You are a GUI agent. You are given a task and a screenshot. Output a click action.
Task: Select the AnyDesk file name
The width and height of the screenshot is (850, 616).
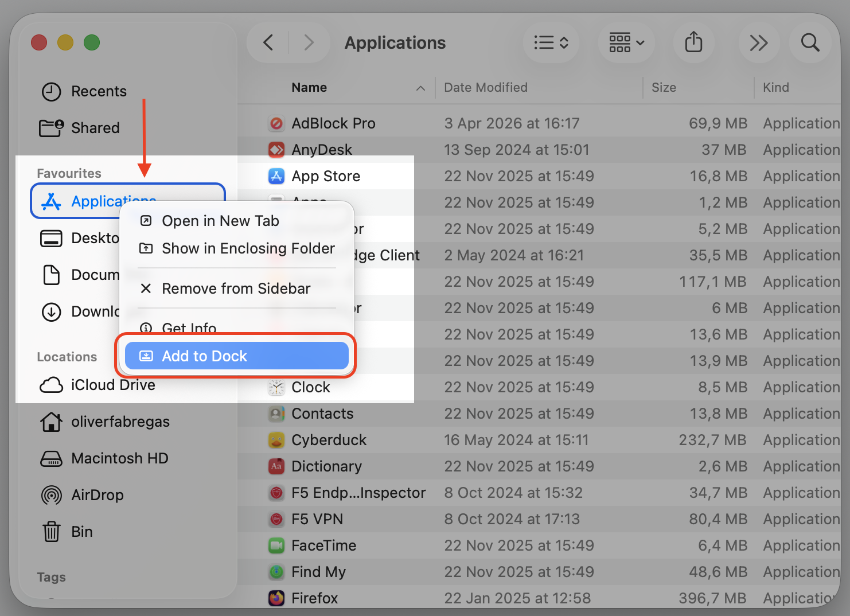322,150
